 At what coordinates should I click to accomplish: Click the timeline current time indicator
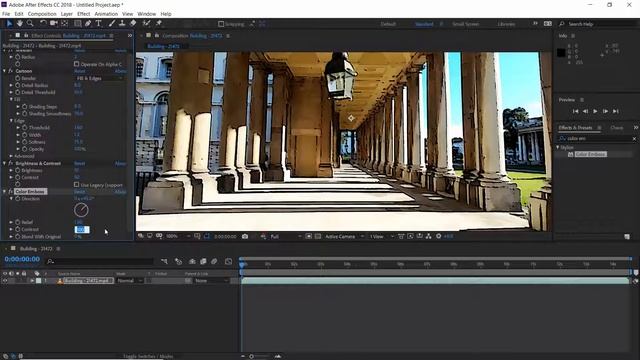pyautogui.click(x=242, y=264)
